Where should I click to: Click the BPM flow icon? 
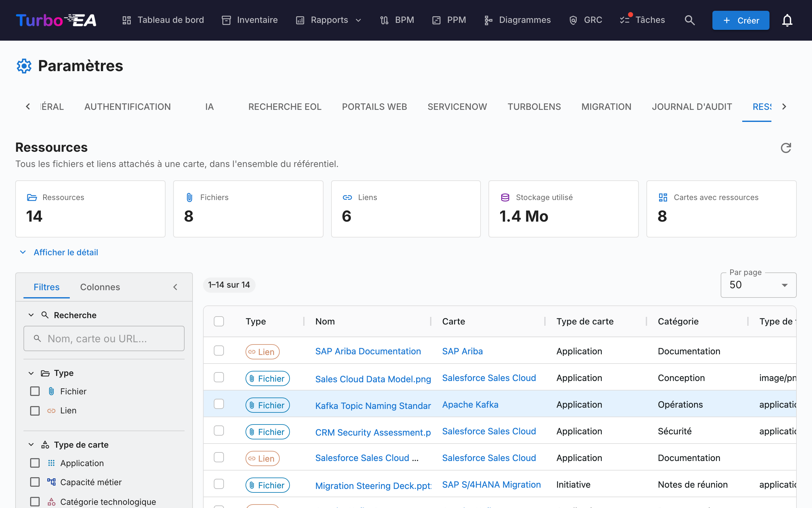384,20
